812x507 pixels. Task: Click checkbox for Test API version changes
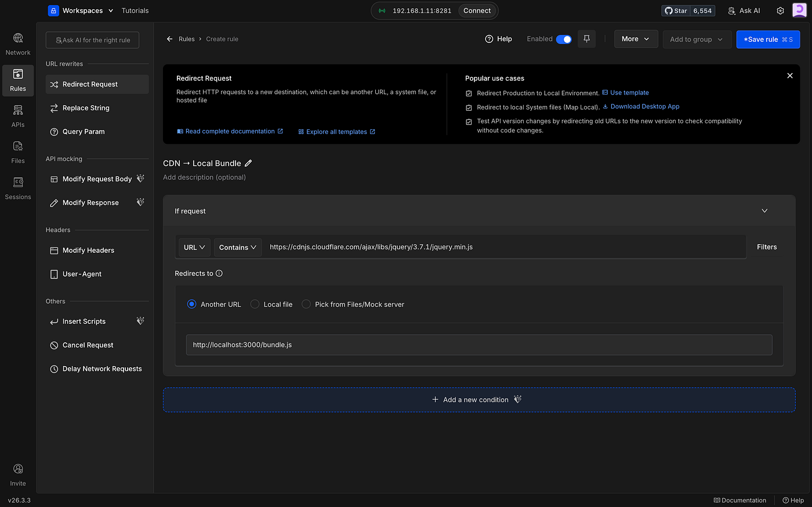469,122
